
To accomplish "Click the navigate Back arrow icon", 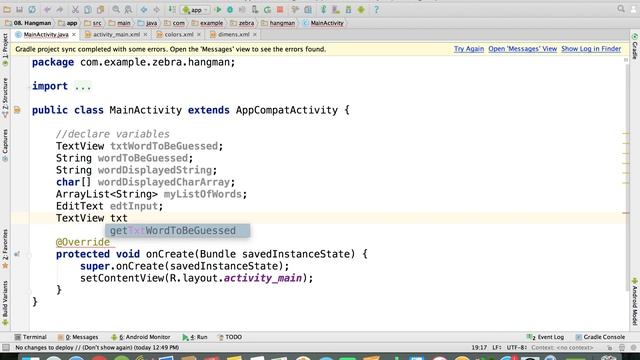I will click(x=144, y=9).
